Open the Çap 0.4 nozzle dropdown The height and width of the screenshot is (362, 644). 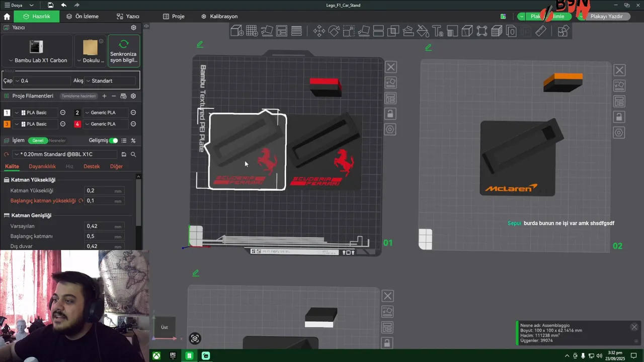43,80
